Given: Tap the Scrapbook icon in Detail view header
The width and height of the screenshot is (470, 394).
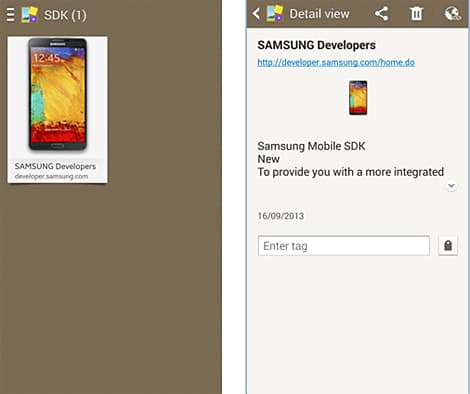Looking at the screenshot, I should pyautogui.click(x=275, y=14).
